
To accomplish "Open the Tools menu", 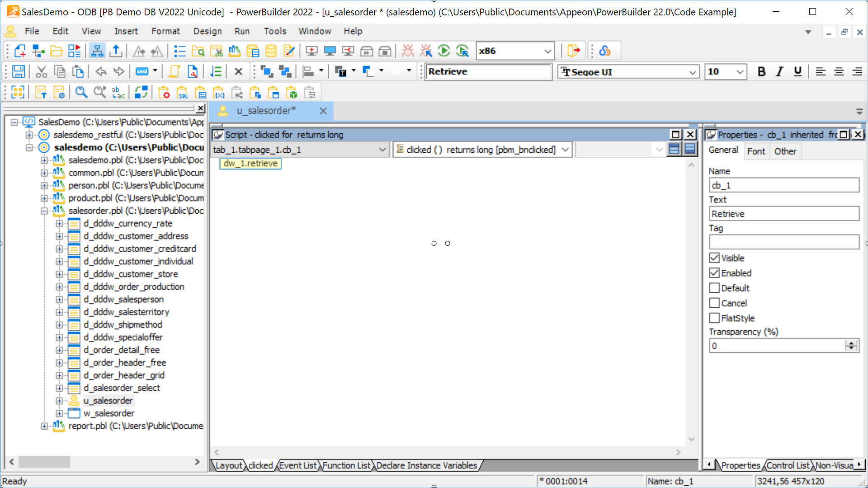I will pyautogui.click(x=275, y=31).
